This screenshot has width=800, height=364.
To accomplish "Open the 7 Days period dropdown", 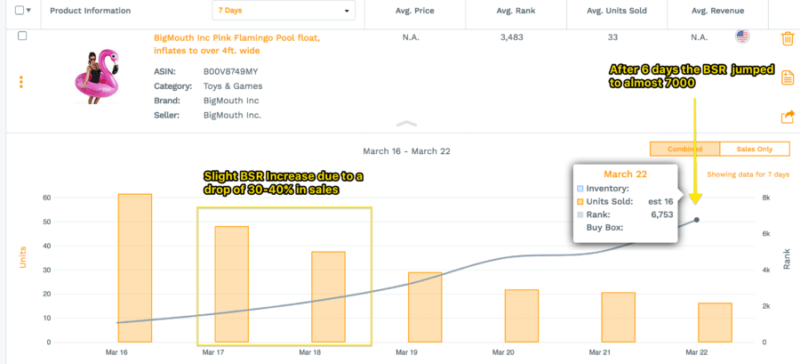I will 284,11.
